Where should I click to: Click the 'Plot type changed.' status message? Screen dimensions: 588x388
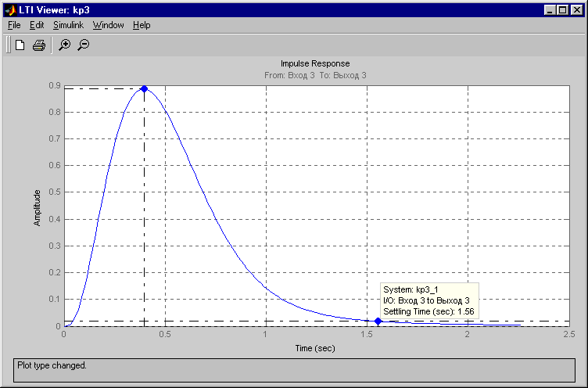[x=52, y=365]
